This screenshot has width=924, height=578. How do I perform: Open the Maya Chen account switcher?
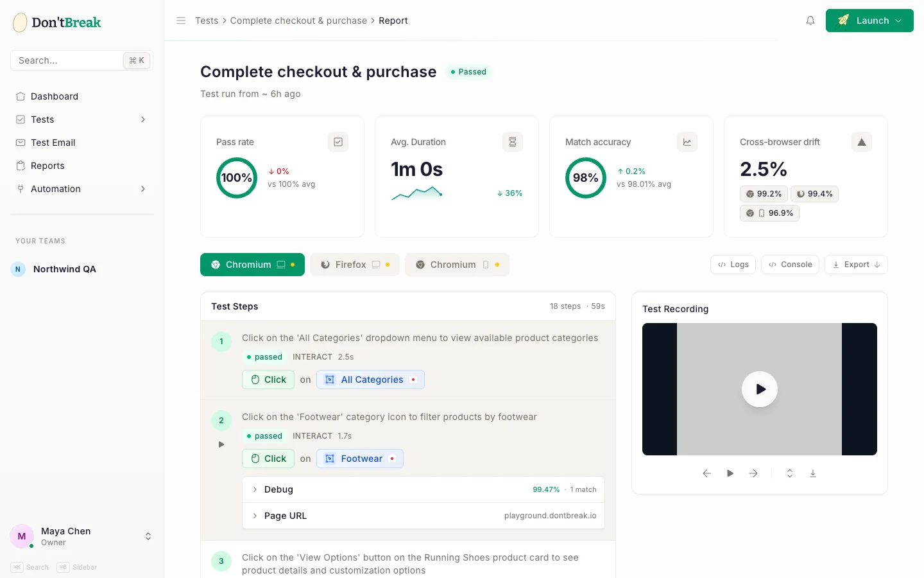pos(81,536)
